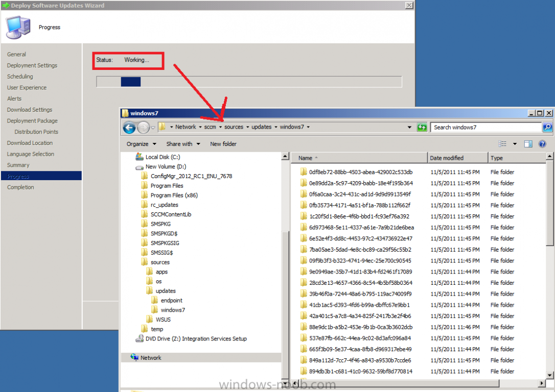The width and height of the screenshot is (555, 392).
Task: Open the address bar history dropdown
Action: point(409,127)
